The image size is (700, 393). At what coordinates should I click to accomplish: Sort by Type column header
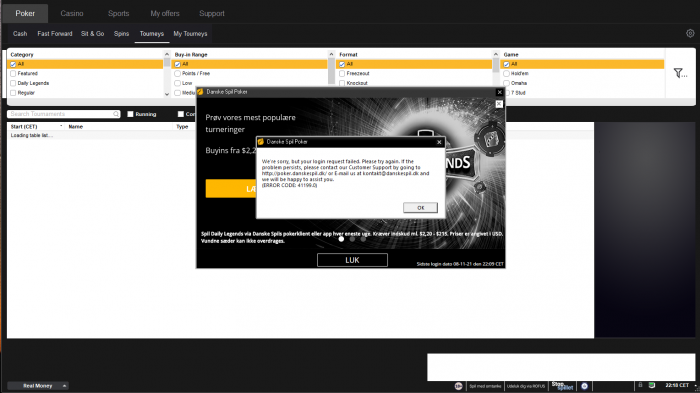[x=182, y=127]
